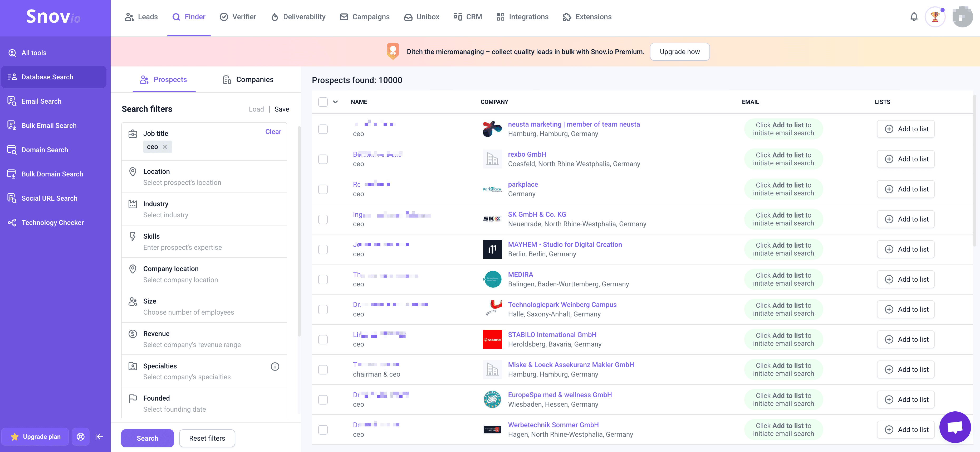Open the Bulk Domain Search tool
Screen dimensions: 980x452
[x=52, y=174]
